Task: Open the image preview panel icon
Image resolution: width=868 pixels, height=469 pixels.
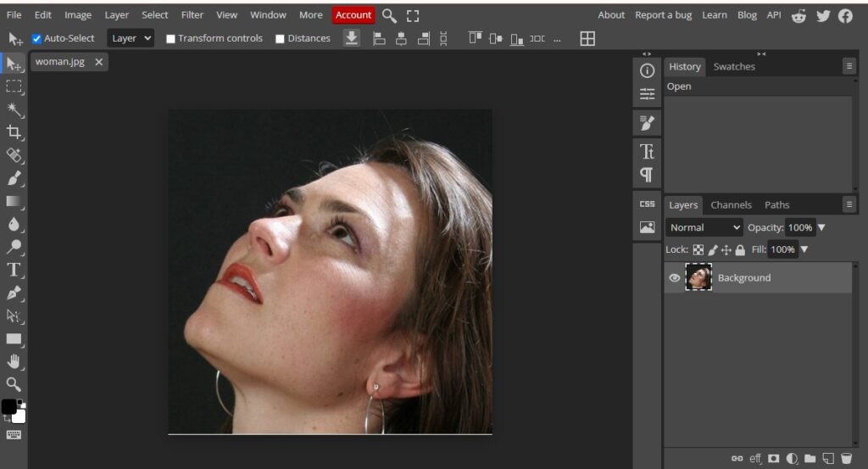Action: 647,227
